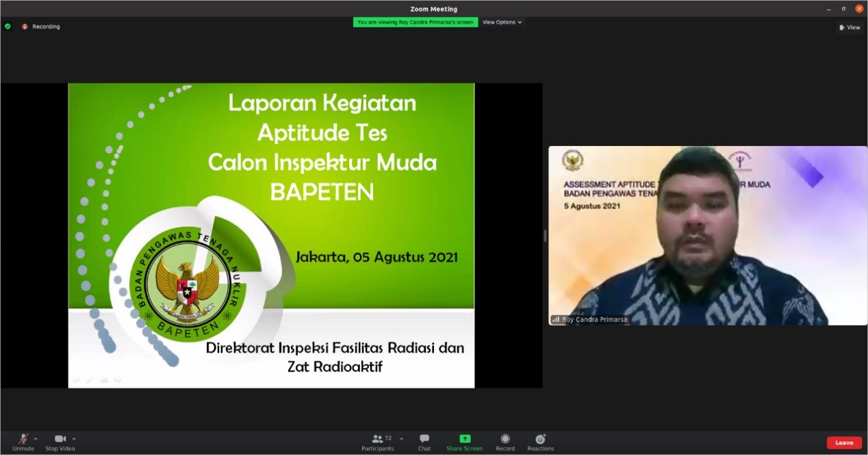Leave the meeting

pos(844,443)
